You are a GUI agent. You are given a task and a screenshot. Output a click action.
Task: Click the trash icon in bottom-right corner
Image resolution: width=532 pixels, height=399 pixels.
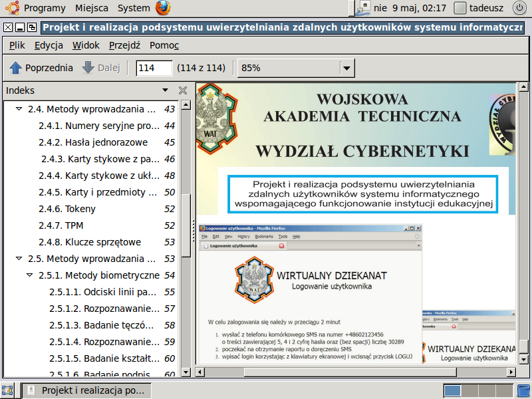click(x=523, y=390)
